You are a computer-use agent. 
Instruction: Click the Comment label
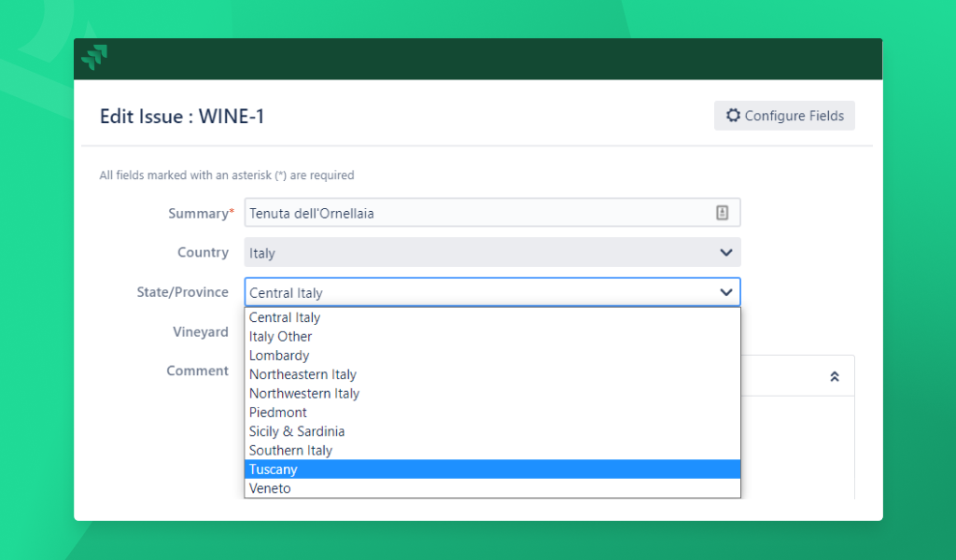[x=198, y=371]
